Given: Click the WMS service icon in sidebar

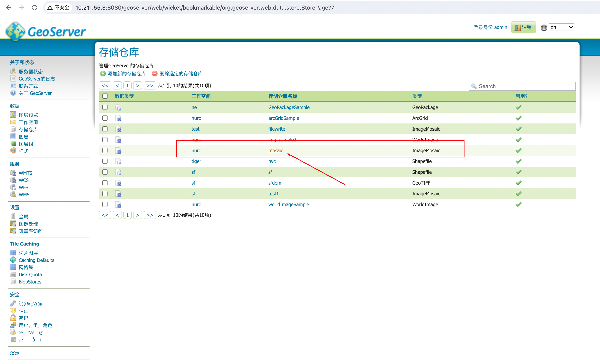Looking at the screenshot, I should (x=13, y=194).
